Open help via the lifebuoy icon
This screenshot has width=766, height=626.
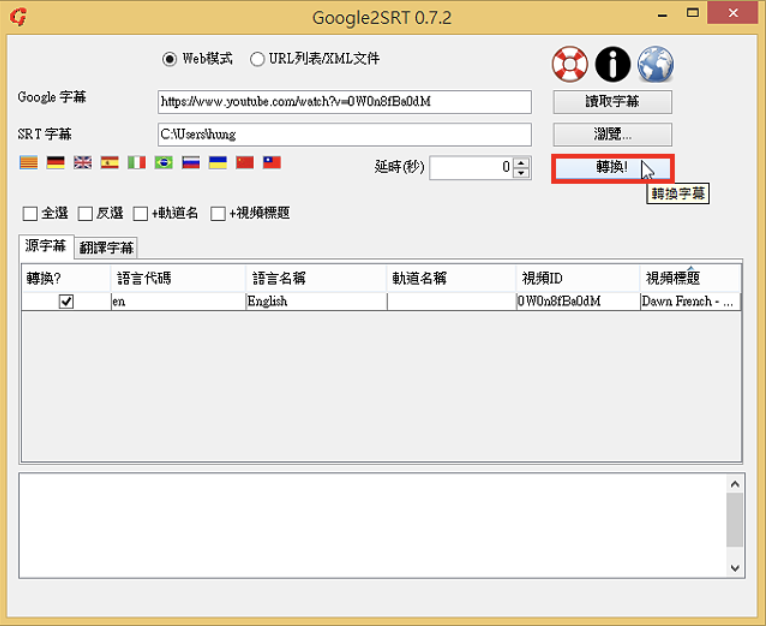(x=570, y=64)
